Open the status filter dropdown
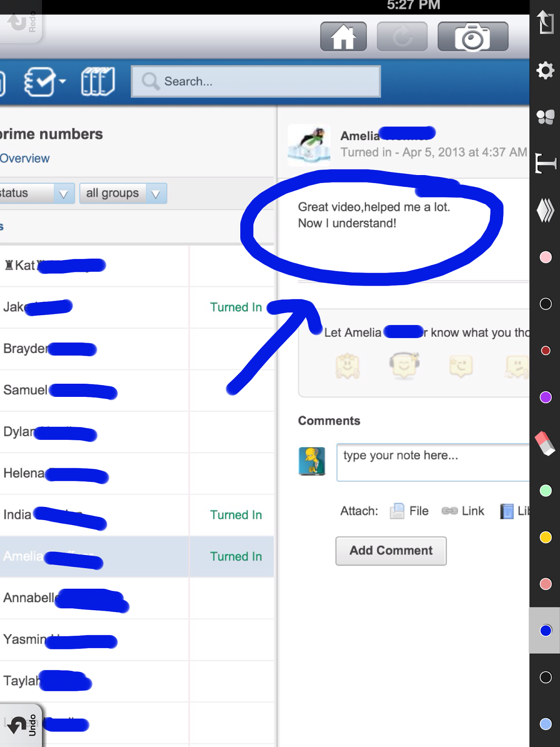The width and height of the screenshot is (560, 747). (37, 193)
